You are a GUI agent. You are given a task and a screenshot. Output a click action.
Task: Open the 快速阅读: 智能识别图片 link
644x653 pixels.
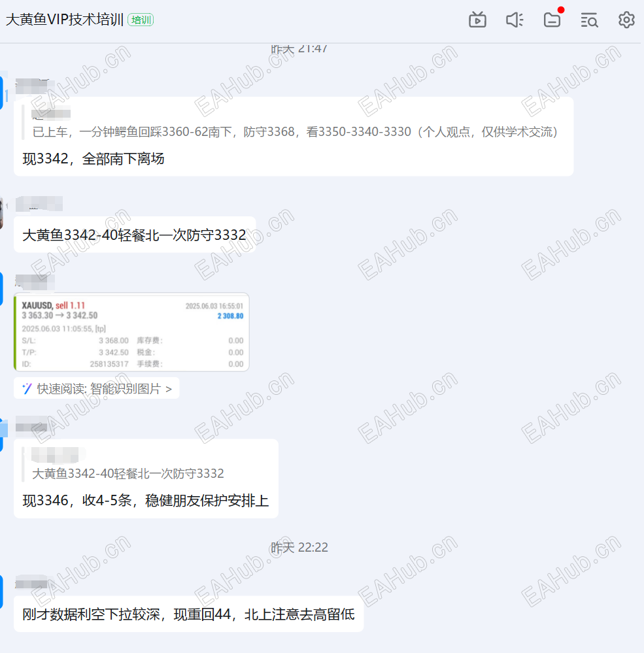(x=96, y=388)
